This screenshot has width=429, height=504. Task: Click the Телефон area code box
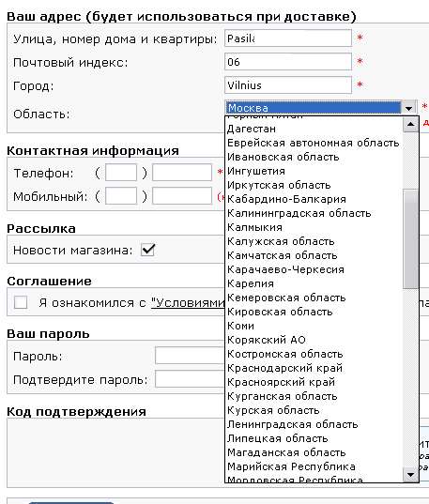(x=121, y=173)
